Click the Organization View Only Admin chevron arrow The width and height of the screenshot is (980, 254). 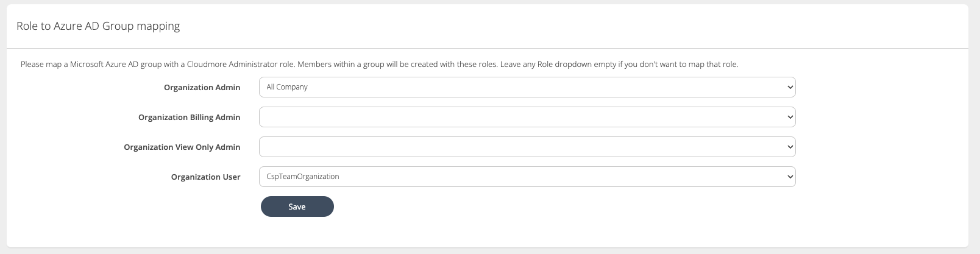pos(790,147)
